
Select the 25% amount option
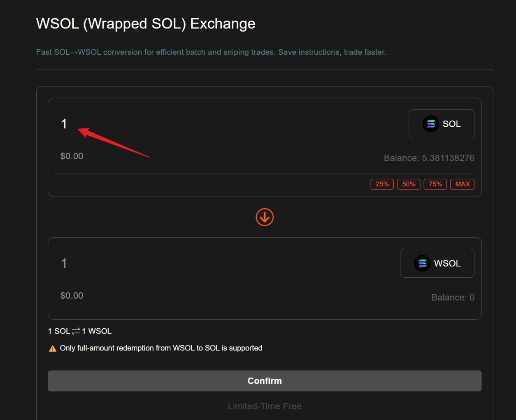(382, 184)
